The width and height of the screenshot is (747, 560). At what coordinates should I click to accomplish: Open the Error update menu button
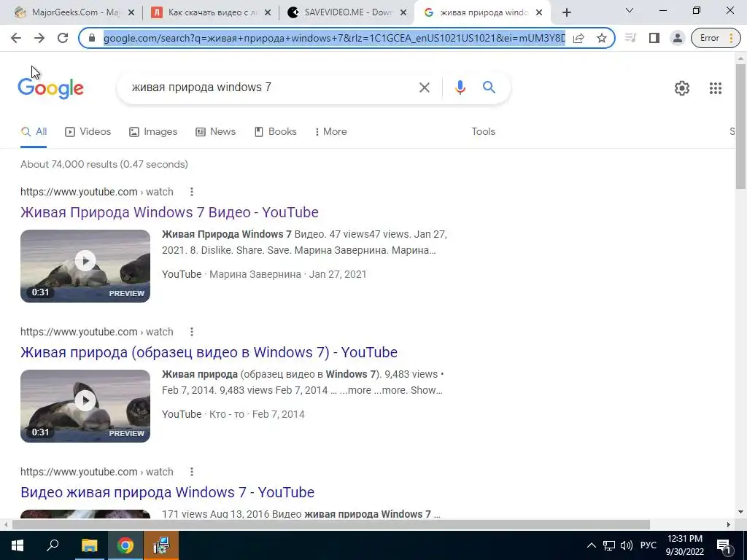[x=715, y=38]
